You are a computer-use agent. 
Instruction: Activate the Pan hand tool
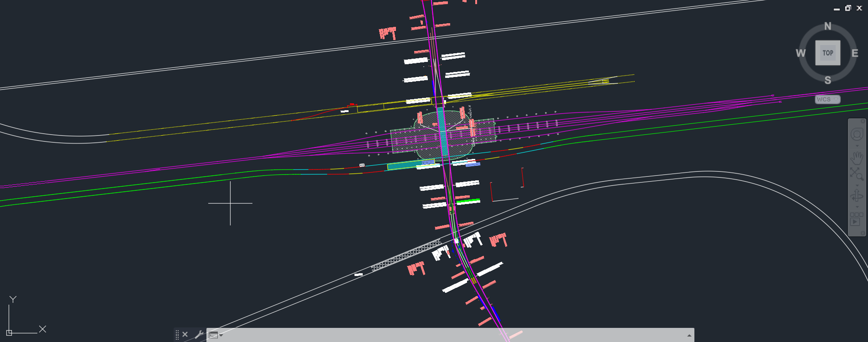[x=857, y=158]
